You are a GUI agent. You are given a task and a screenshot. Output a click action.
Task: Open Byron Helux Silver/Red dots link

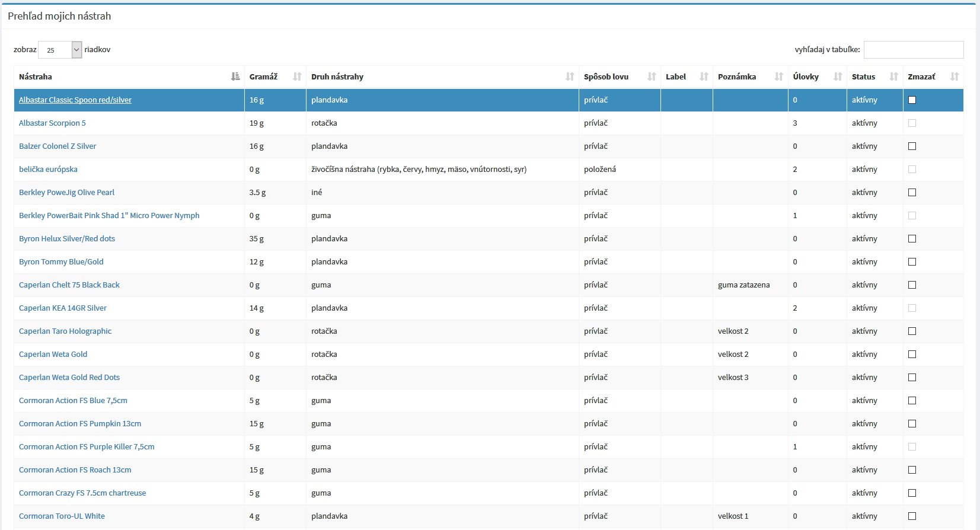tap(67, 239)
